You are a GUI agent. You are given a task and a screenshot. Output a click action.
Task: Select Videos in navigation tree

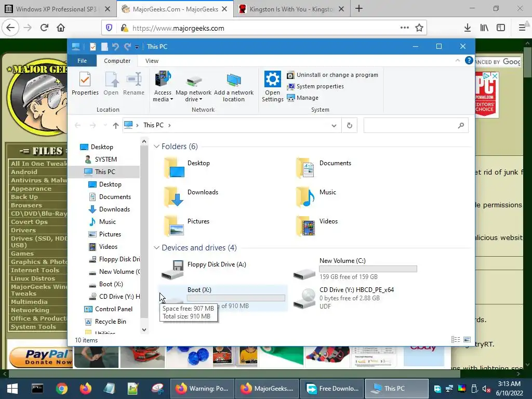click(108, 247)
